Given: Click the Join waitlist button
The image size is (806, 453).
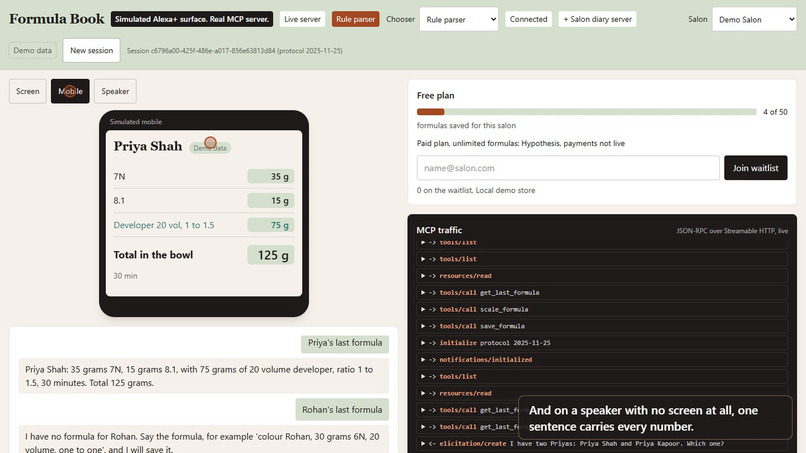Looking at the screenshot, I should [x=756, y=168].
